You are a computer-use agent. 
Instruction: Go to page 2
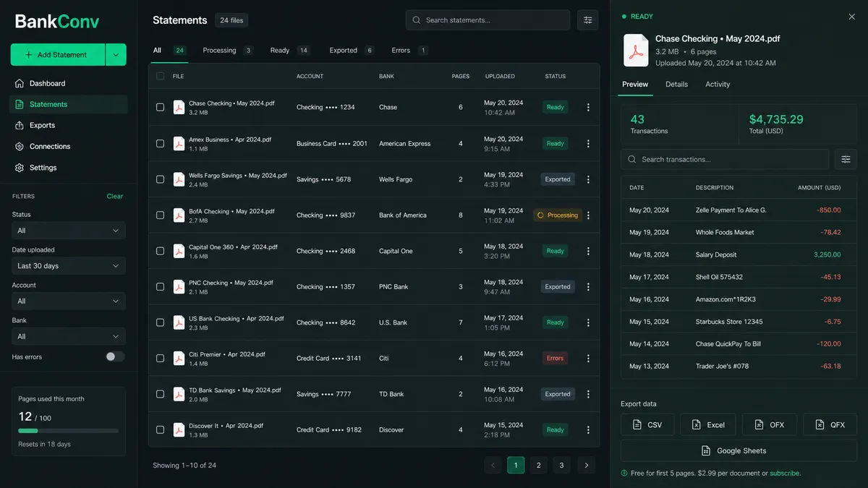[x=538, y=465]
